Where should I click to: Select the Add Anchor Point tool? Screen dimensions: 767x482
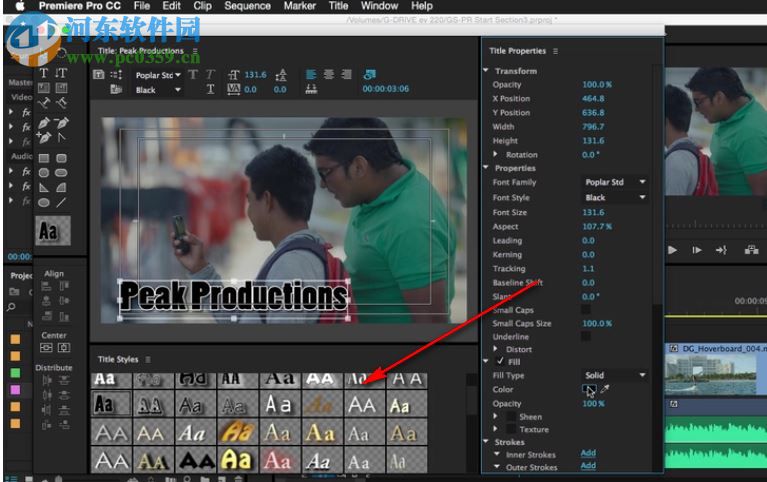(x=44, y=138)
